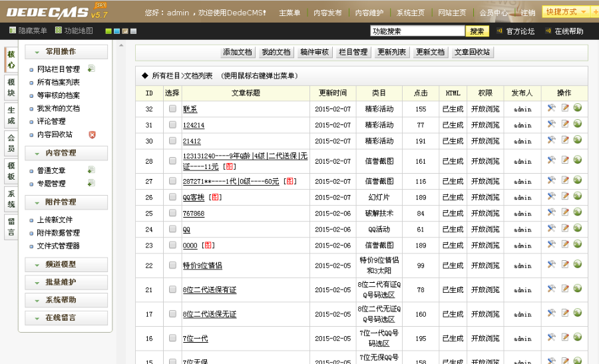The width and height of the screenshot is (599, 364).
Task: Open the 上传新文件 sidebar item
Action: (55, 220)
